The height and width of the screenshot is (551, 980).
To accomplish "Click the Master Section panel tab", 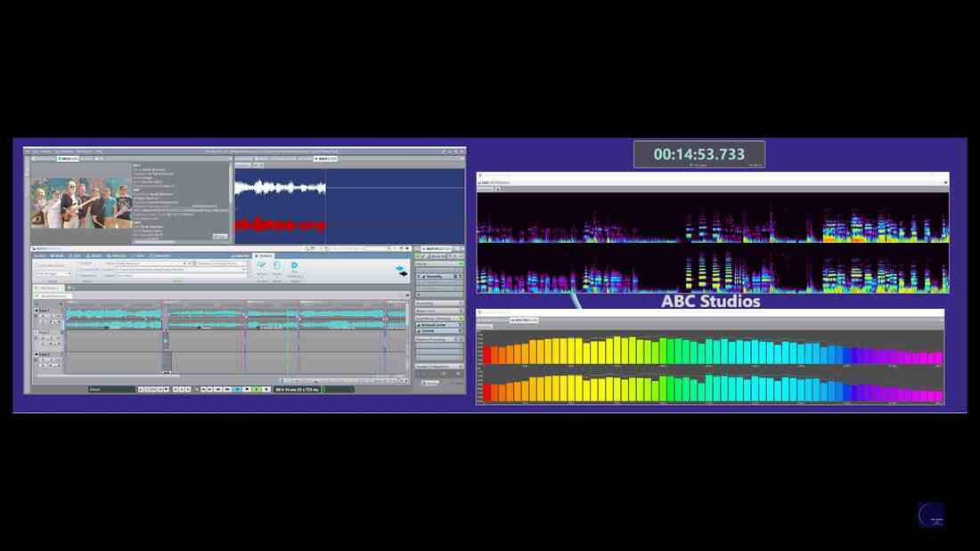I will click(438, 248).
